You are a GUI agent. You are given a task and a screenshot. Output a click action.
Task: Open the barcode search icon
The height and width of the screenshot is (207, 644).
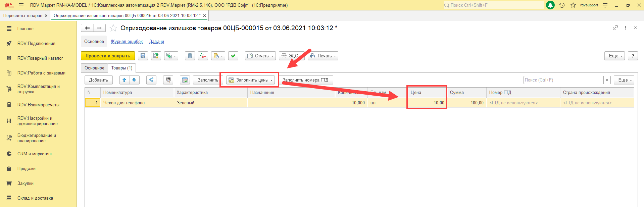(168, 80)
